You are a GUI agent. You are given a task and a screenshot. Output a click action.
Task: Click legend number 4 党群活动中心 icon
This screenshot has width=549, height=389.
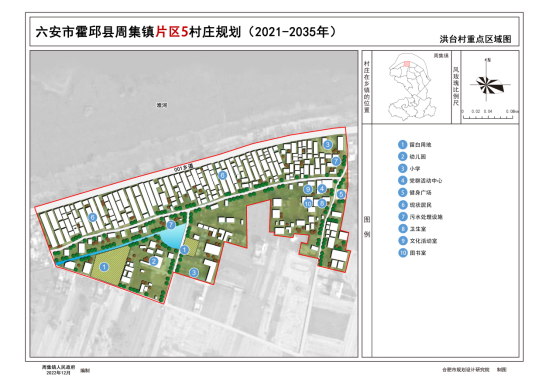point(403,181)
